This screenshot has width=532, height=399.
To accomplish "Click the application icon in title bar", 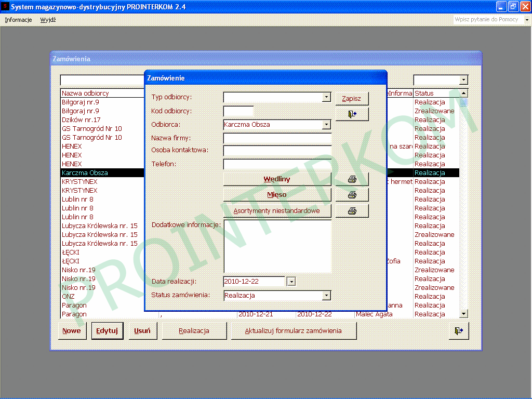I will 6,7.
